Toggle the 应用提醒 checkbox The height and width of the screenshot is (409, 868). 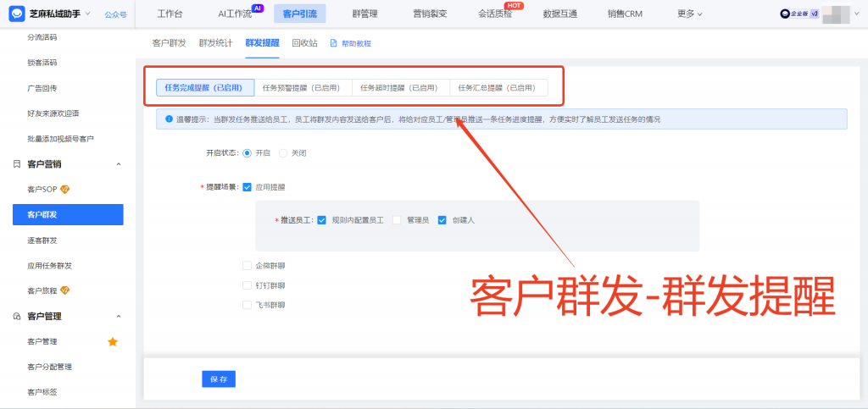247,187
